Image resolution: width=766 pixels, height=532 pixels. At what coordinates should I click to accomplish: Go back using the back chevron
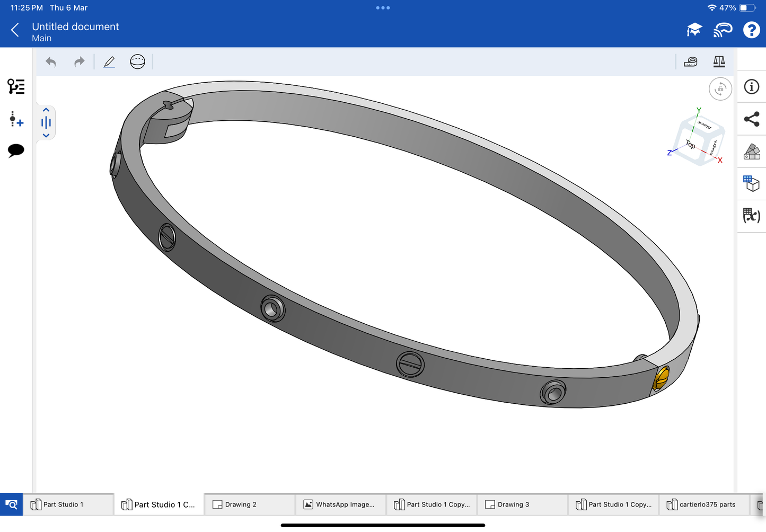point(15,30)
